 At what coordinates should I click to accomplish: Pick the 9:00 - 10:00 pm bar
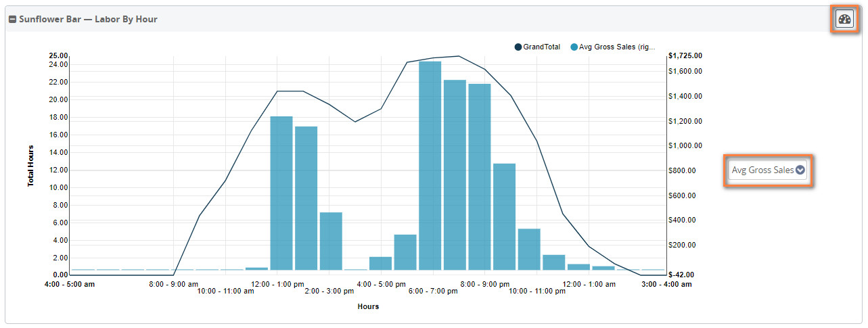[x=504, y=216]
